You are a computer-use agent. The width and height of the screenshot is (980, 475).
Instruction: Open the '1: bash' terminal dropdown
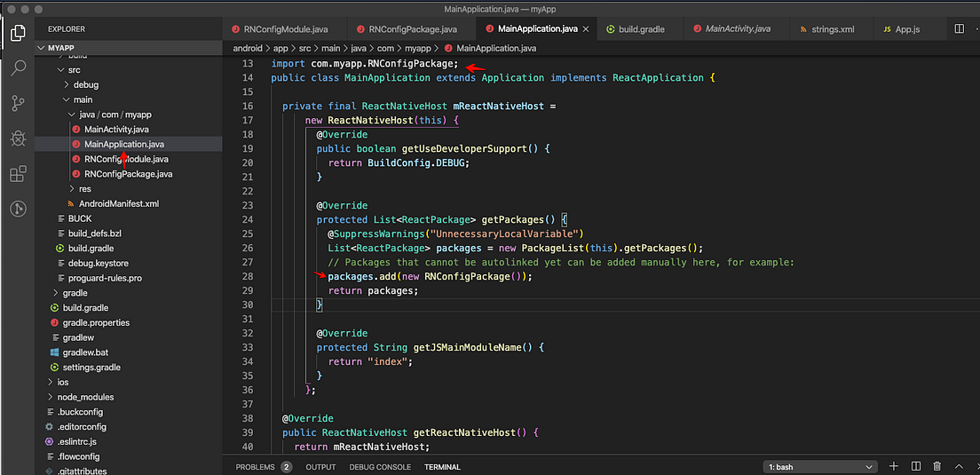pos(820,467)
